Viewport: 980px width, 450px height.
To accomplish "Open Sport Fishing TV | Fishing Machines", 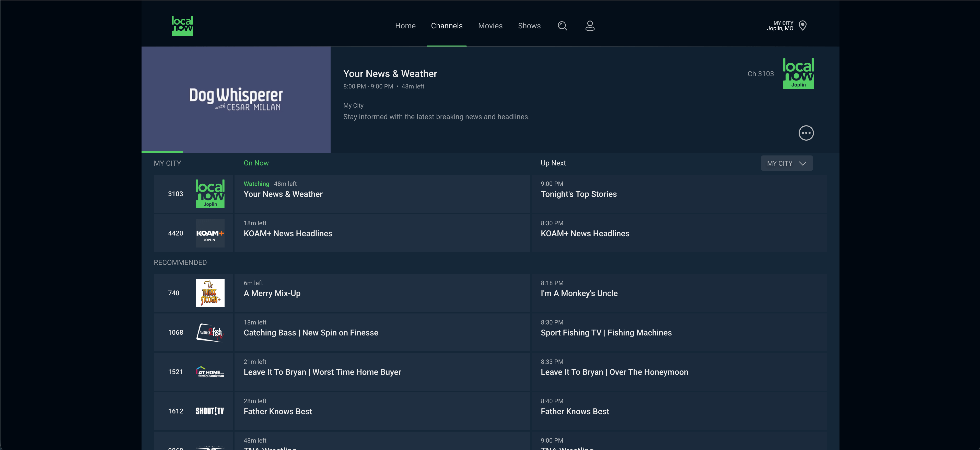I will pyautogui.click(x=679, y=332).
